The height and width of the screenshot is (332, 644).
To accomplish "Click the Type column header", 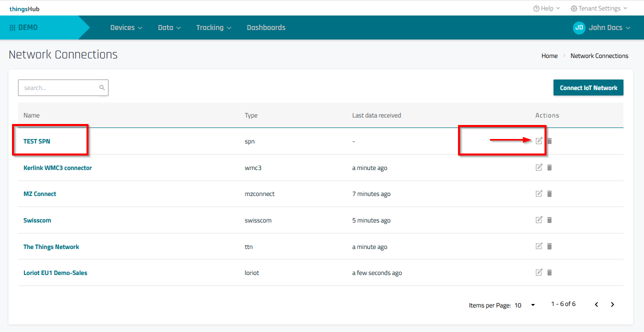I will pyautogui.click(x=251, y=115).
